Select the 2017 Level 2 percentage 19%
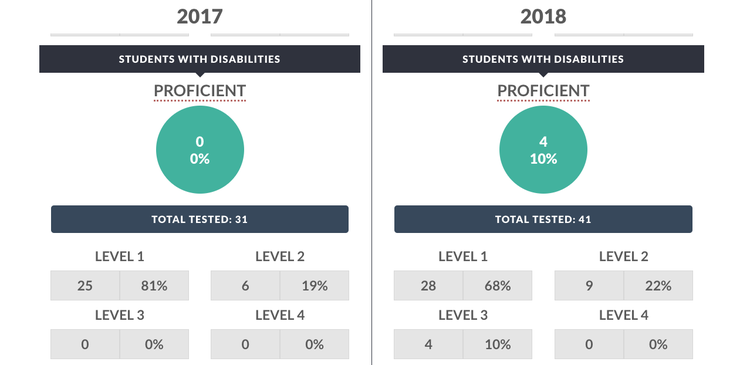The image size is (750, 365). click(x=314, y=286)
